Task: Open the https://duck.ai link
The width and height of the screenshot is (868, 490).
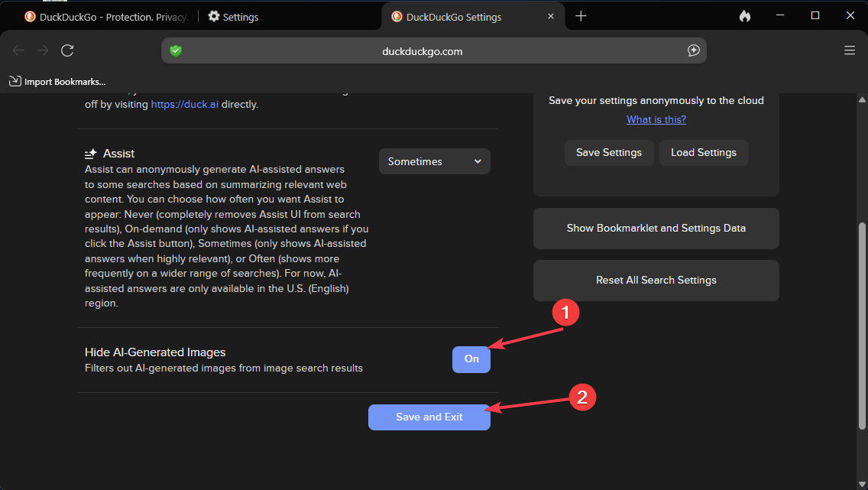Action: pos(185,104)
